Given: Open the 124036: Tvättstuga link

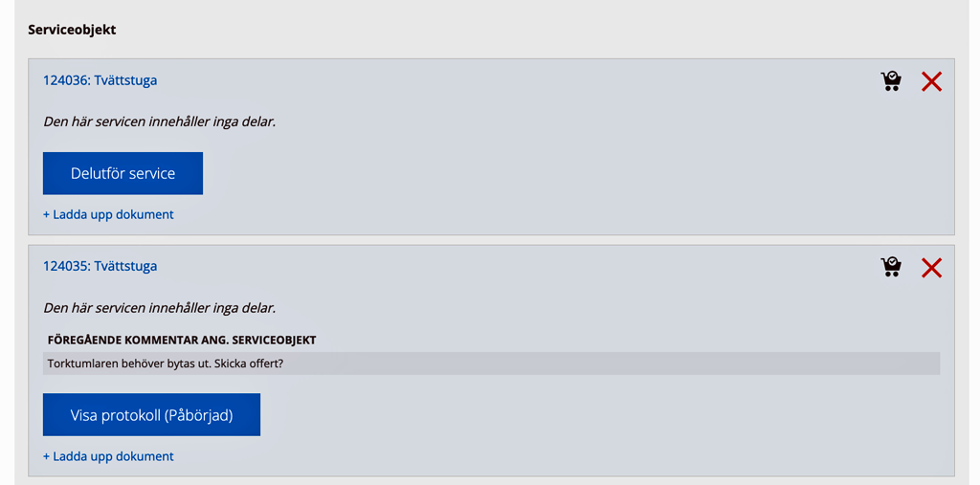Looking at the screenshot, I should point(100,80).
